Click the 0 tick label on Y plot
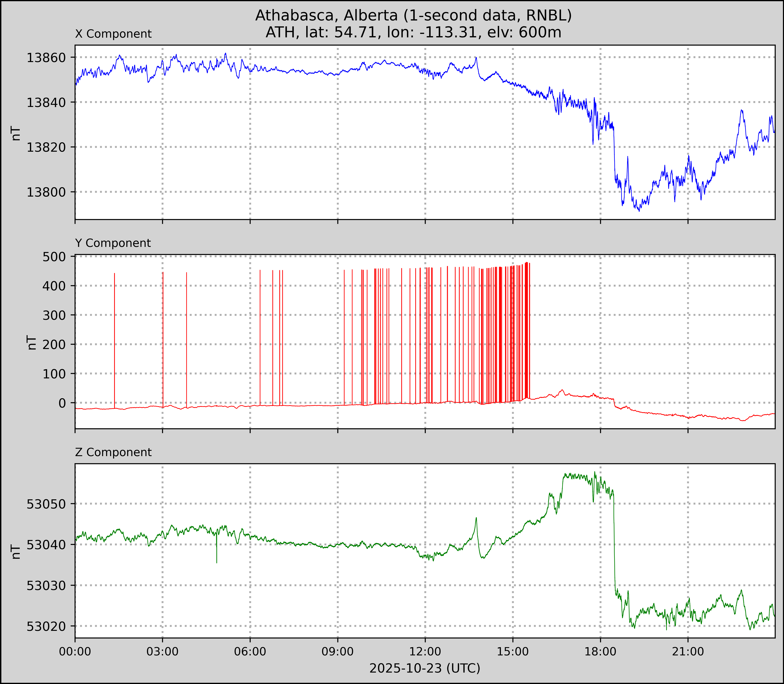Viewport: 784px width, 684px height. (62, 403)
